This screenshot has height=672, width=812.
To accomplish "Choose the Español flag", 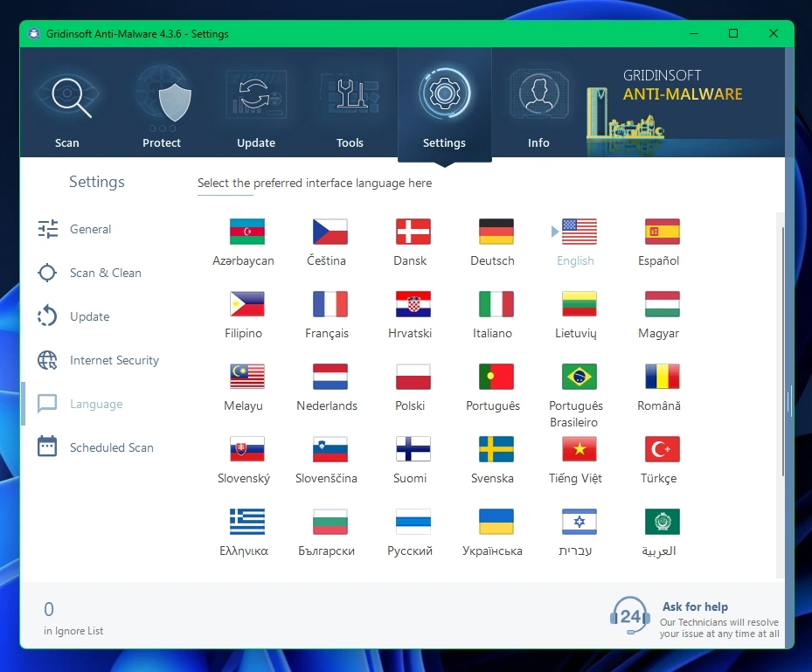I will coord(663,232).
